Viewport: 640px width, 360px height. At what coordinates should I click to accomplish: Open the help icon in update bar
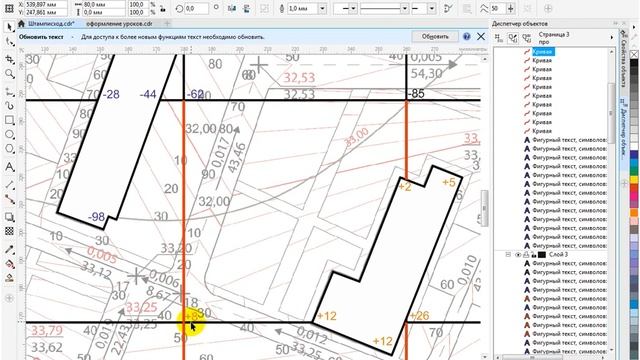pos(467,37)
